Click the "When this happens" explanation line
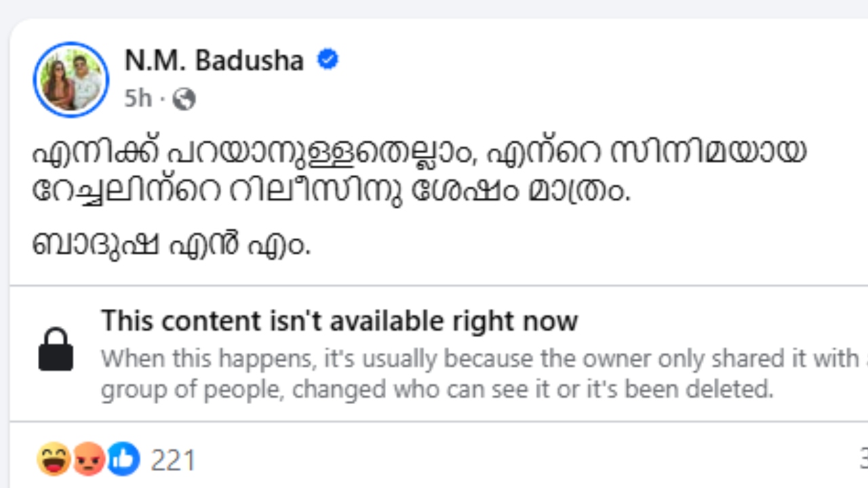The image size is (868, 488). (475, 359)
